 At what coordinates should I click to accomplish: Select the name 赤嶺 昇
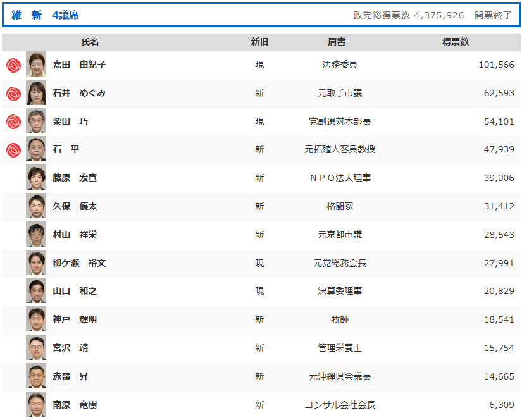click(x=70, y=376)
